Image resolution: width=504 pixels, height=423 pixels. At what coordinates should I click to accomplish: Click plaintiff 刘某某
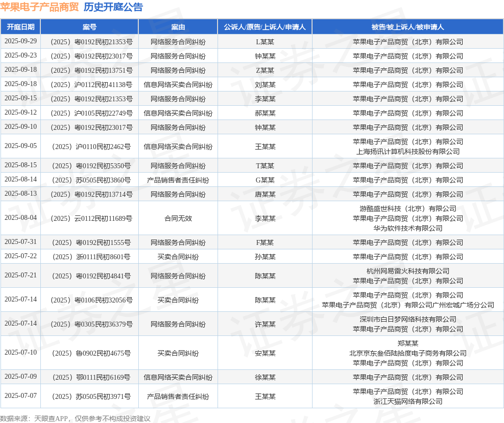pyautogui.click(x=265, y=85)
